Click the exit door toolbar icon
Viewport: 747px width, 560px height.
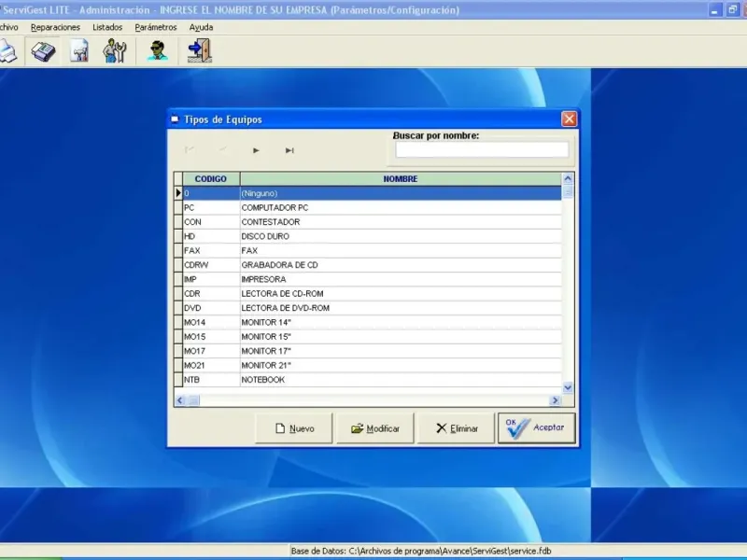[198, 51]
